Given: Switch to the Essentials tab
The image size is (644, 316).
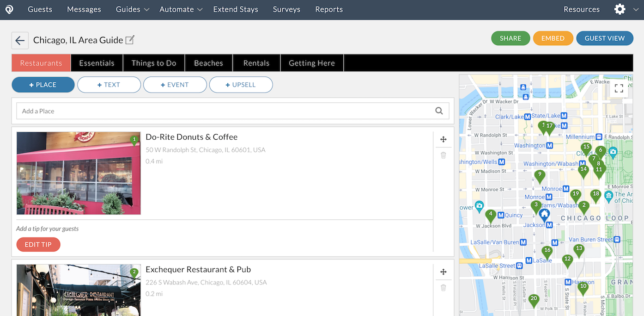Looking at the screenshot, I should coord(97,63).
